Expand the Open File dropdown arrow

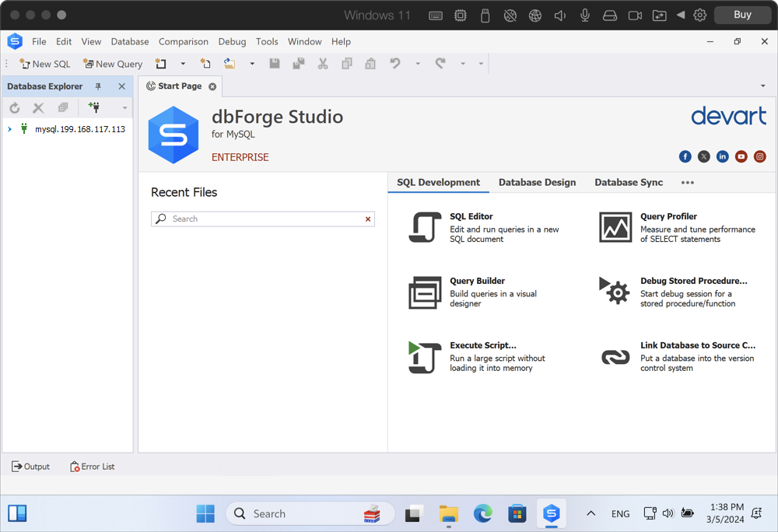tap(252, 64)
